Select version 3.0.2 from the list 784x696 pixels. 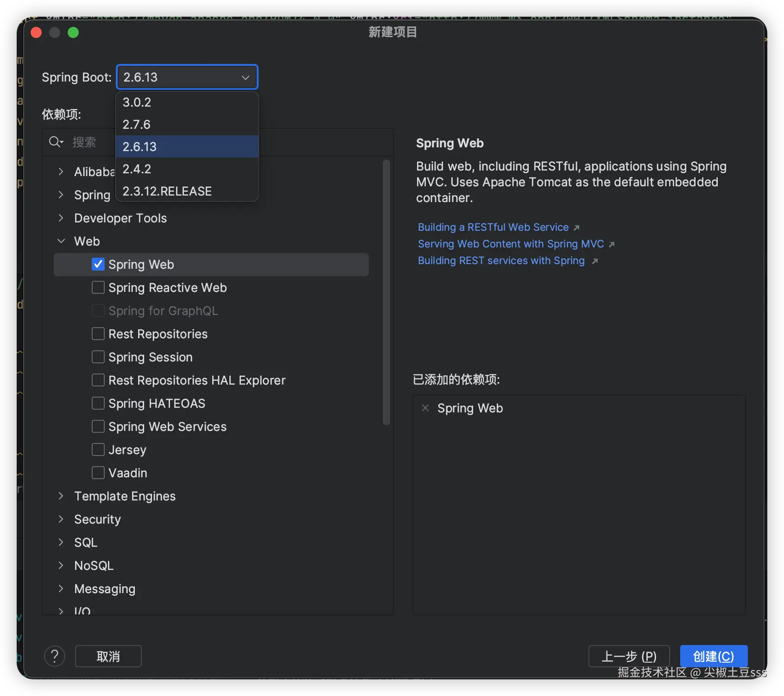tap(187, 102)
